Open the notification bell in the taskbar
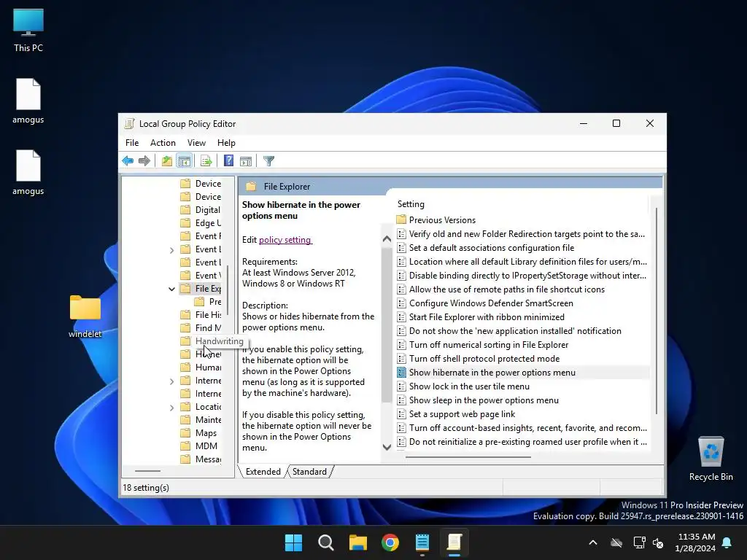 (x=727, y=542)
